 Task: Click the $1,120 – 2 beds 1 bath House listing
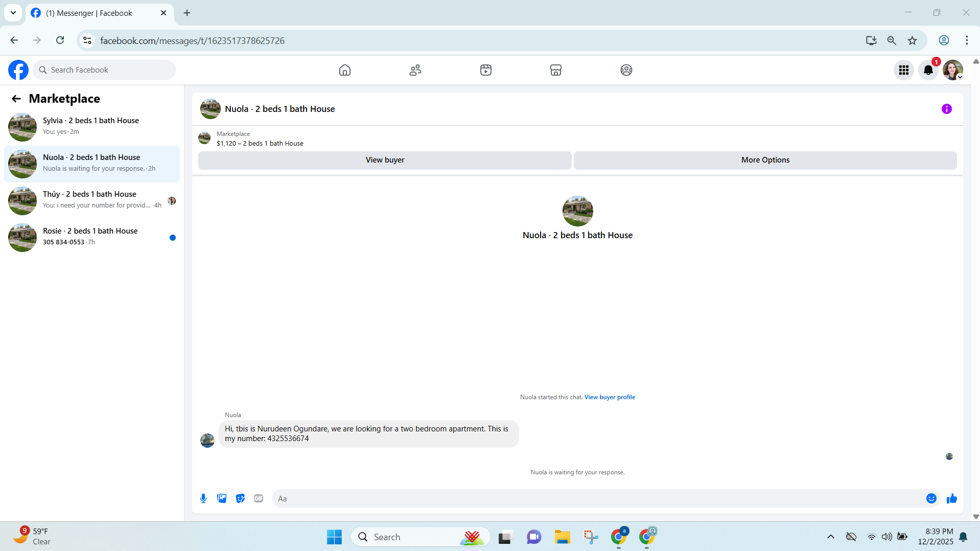pos(260,144)
